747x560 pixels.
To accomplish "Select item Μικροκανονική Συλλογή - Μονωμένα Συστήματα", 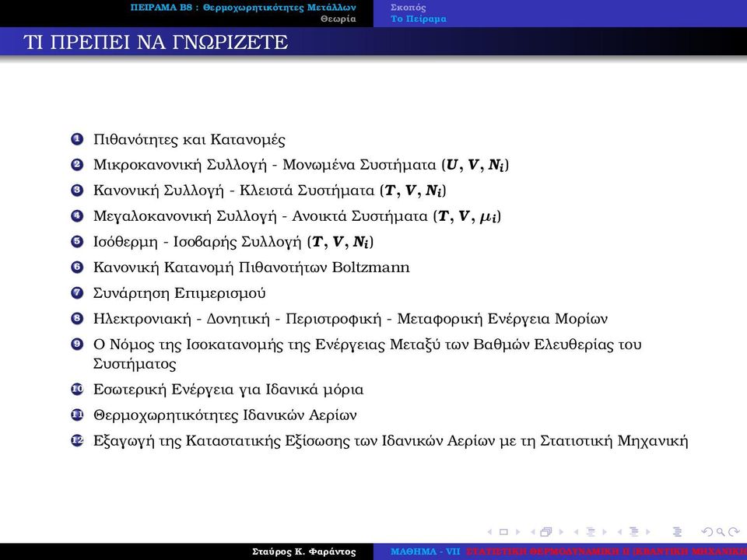I will pos(301,165).
